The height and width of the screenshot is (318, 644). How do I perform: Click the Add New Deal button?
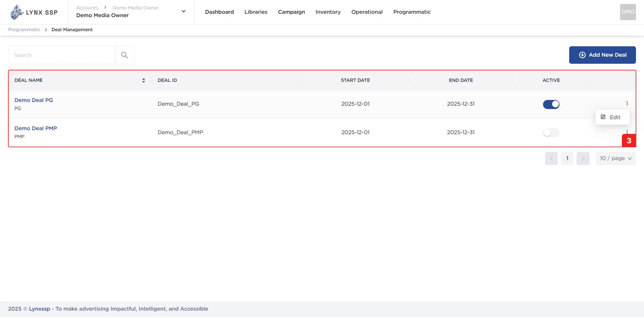(x=602, y=55)
